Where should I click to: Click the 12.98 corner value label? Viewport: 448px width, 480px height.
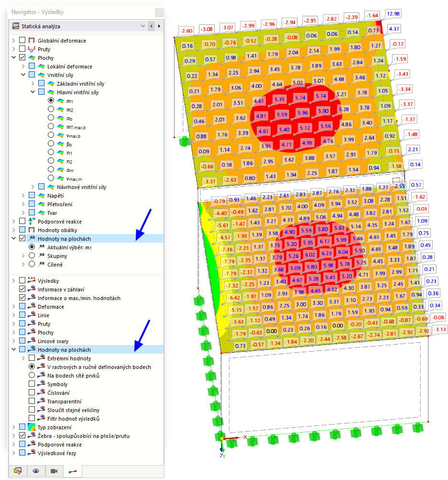tap(393, 14)
